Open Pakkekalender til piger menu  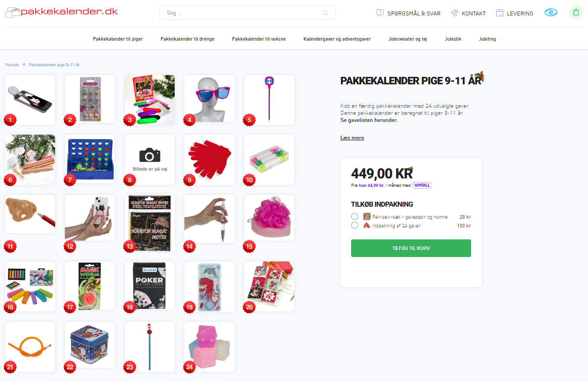tap(118, 39)
